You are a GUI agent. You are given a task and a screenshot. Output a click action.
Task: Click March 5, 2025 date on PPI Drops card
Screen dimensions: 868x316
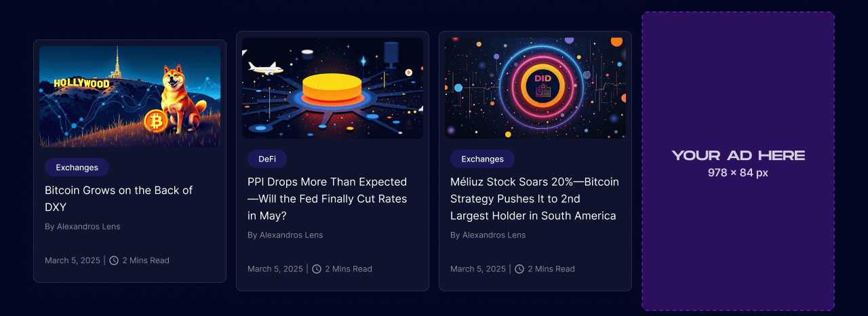pos(275,269)
